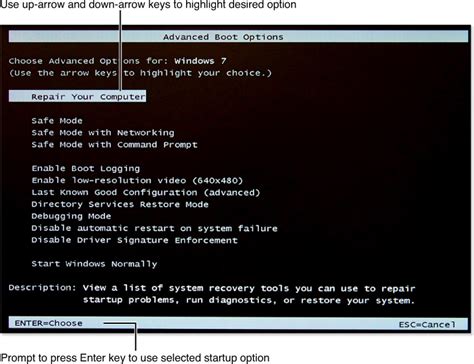474x364 pixels.
Task: Click the Description text about recovery tools
Action: click(212, 294)
